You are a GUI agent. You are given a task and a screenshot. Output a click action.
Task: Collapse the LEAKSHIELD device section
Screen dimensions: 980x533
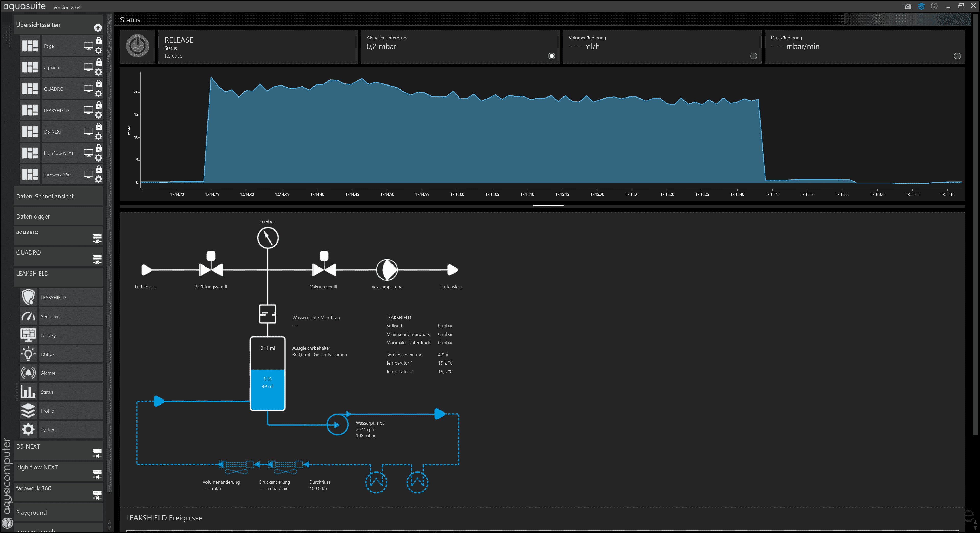click(59, 278)
